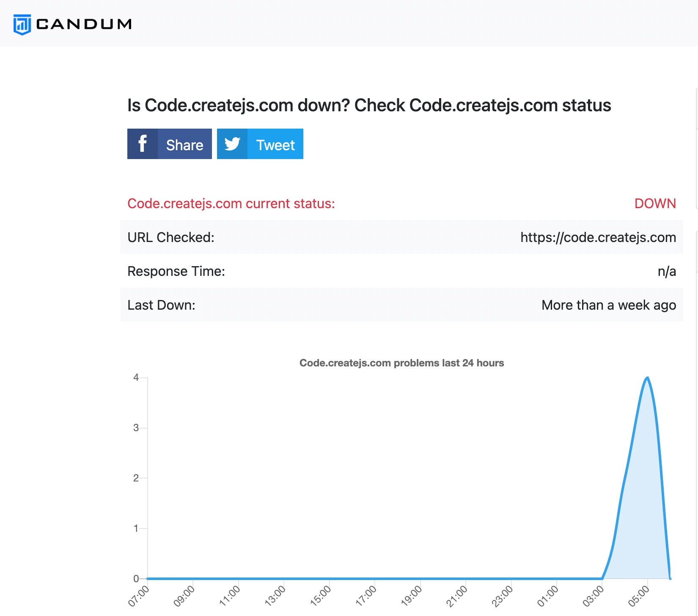The width and height of the screenshot is (698, 616).
Task: Click the 01:00 x-axis label
Action: 548,596
